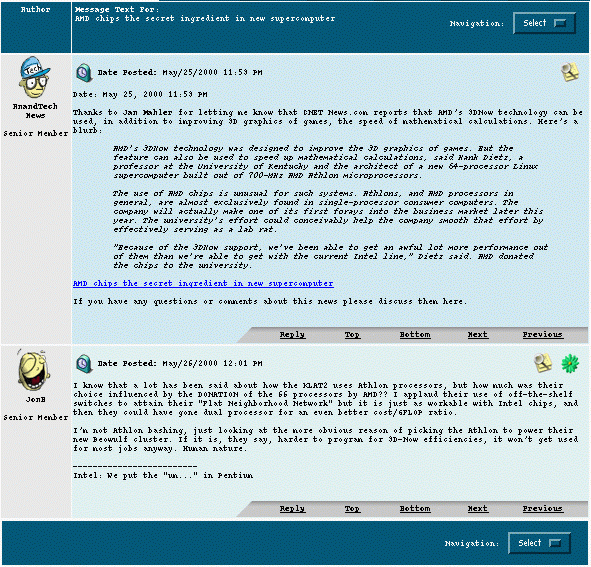Click clock icon in AnandTech News post
Screen dimensions: 591x567
(x=84, y=73)
